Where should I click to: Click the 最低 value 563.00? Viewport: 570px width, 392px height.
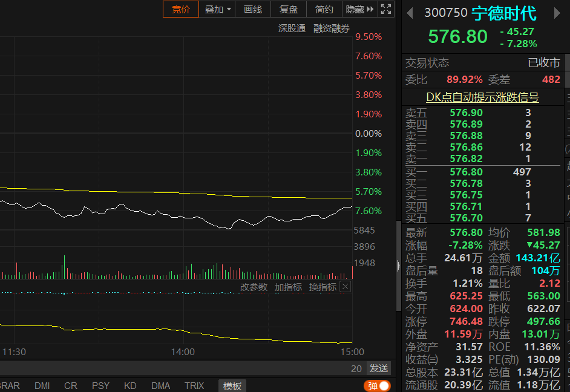coord(543,296)
